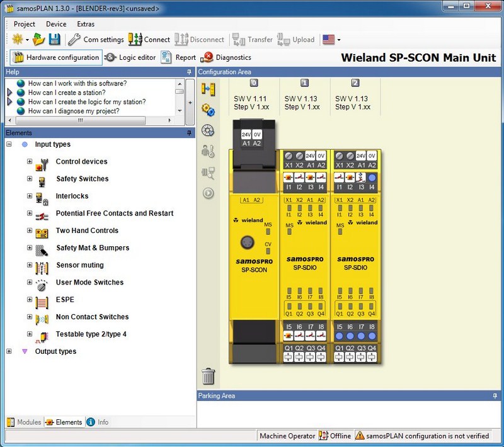This screenshot has height=447, width=504.
Task: Click the circular wheel icon in sidebar
Action: click(208, 131)
